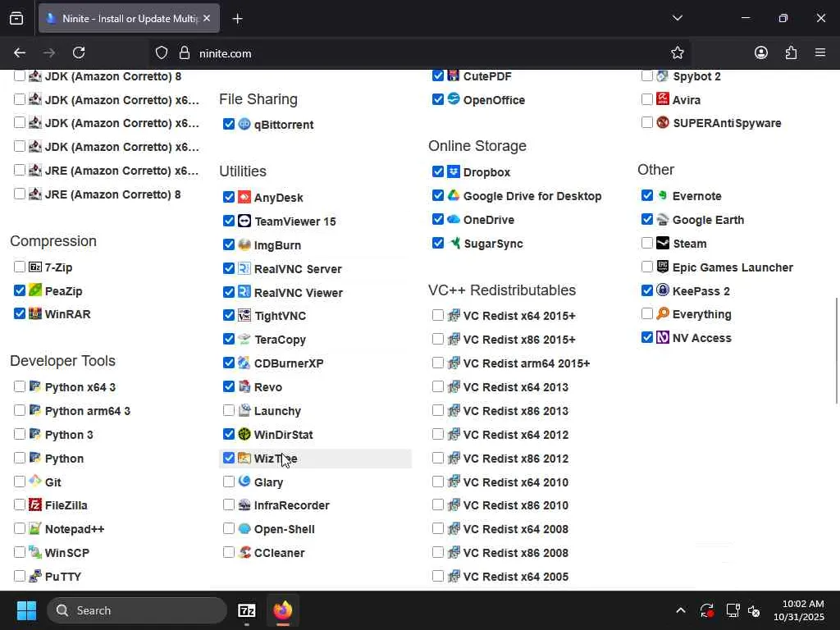840x630 pixels.
Task: Click the ninite.com address bar
Action: pos(419,53)
